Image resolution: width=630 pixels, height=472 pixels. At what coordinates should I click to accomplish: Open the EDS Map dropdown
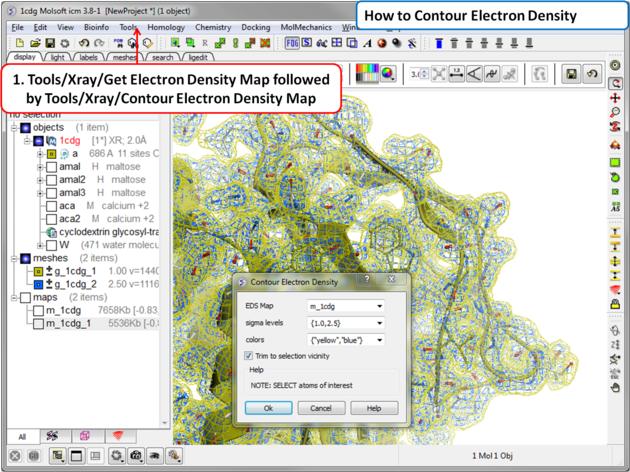345,306
